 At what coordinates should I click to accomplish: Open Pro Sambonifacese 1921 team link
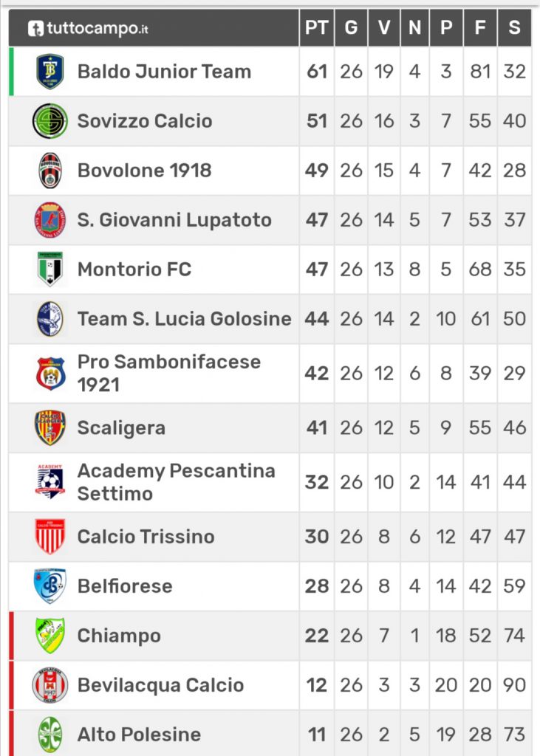tap(169, 373)
